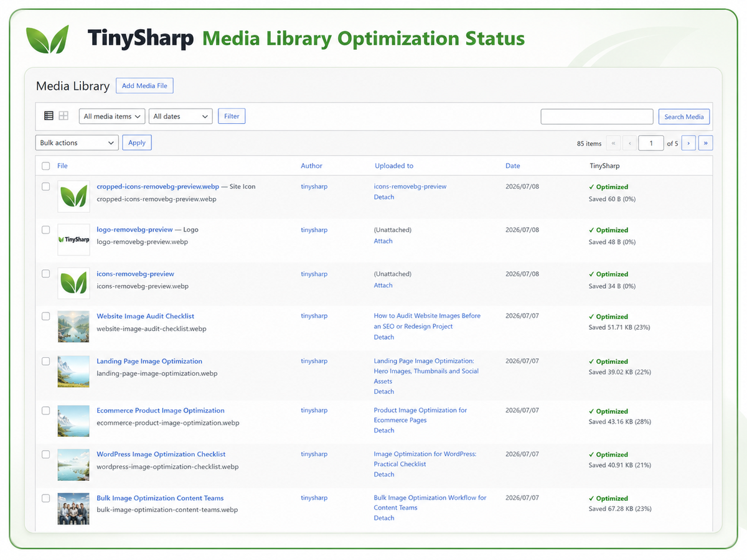This screenshot has height=560, width=747.
Task: Open the logo-removebg-preview title link
Action: pyautogui.click(x=134, y=230)
